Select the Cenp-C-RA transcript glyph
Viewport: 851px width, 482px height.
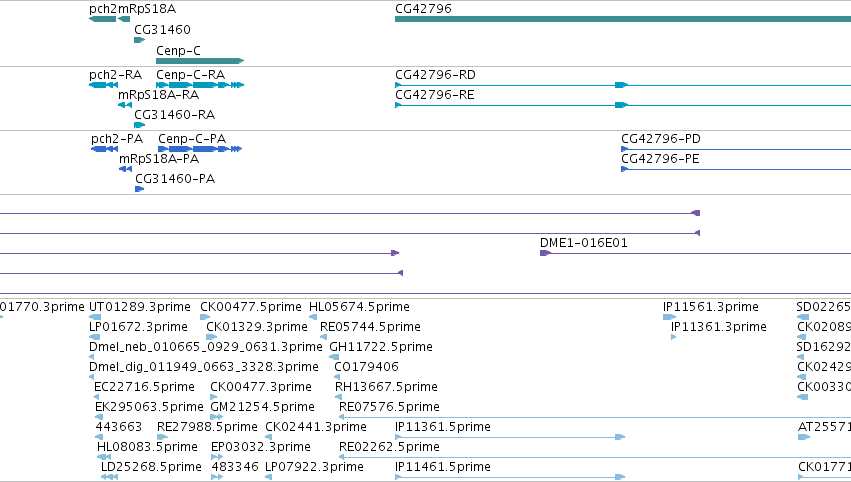(x=200, y=85)
